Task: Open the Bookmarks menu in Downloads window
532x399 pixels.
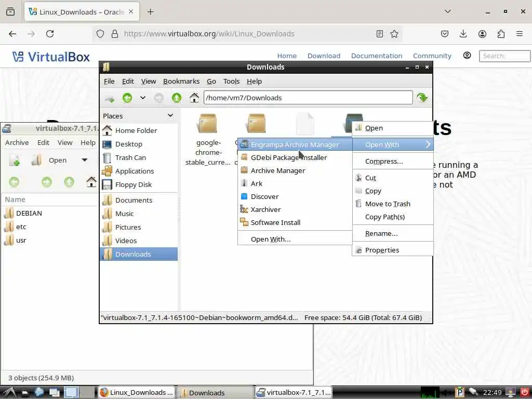Action: click(181, 82)
